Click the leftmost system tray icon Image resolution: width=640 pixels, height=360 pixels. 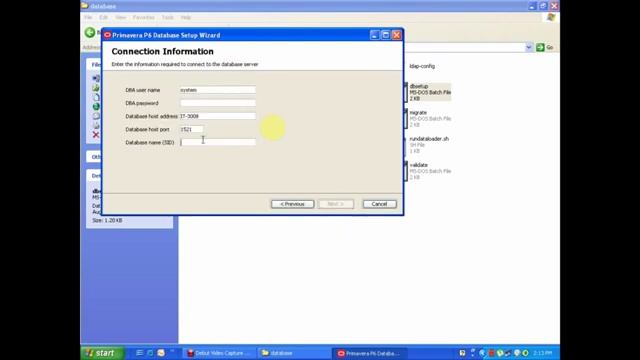462,353
